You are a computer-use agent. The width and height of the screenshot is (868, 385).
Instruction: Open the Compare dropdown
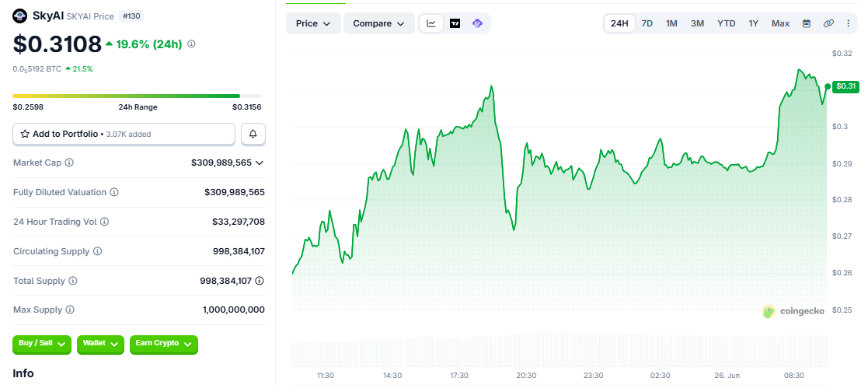[x=379, y=23]
